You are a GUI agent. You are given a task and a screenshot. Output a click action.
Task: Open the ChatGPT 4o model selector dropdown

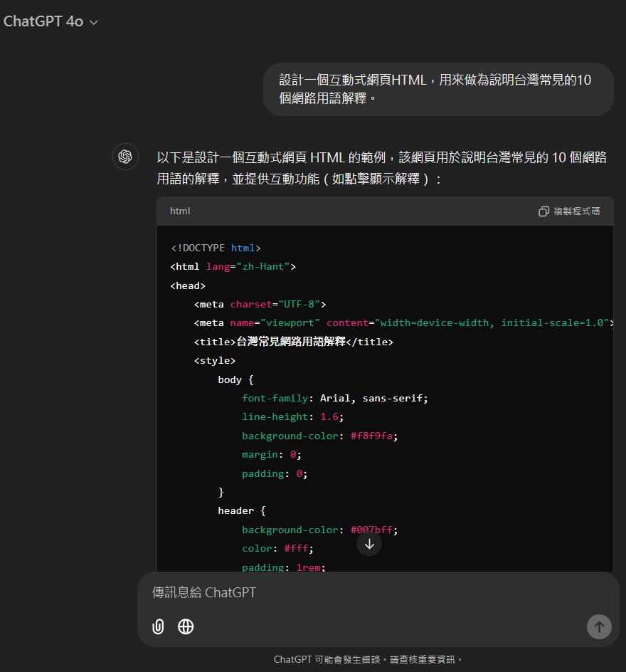pos(51,21)
